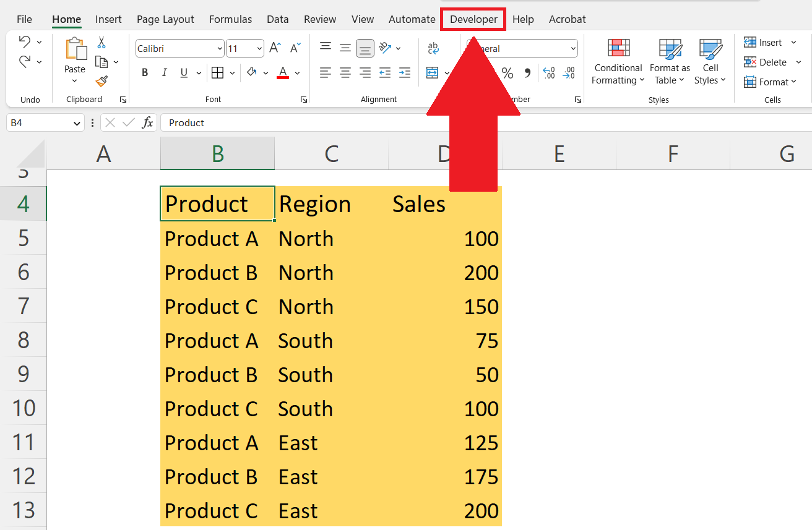Screen dimensions: 812x530
Task: Cut selection with the scissors icon
Action: 101,43
